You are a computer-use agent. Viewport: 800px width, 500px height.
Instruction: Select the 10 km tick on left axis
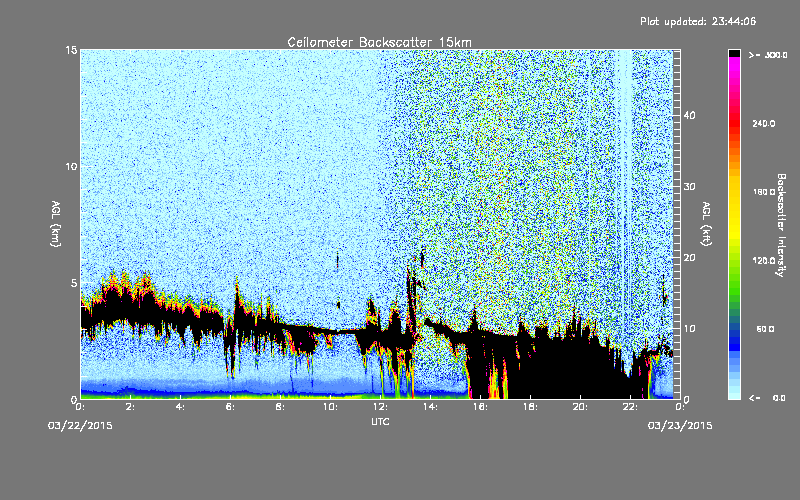pos(71,167)
